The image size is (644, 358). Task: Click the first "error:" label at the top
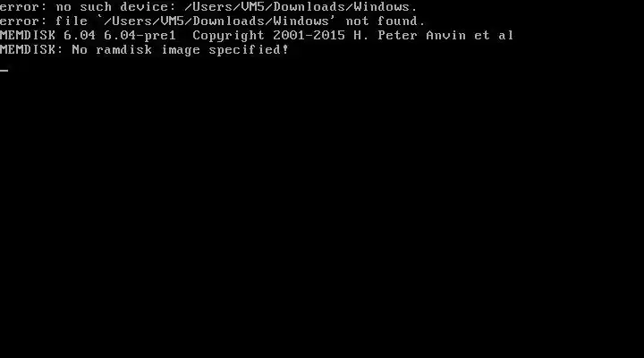pos(23,7)
